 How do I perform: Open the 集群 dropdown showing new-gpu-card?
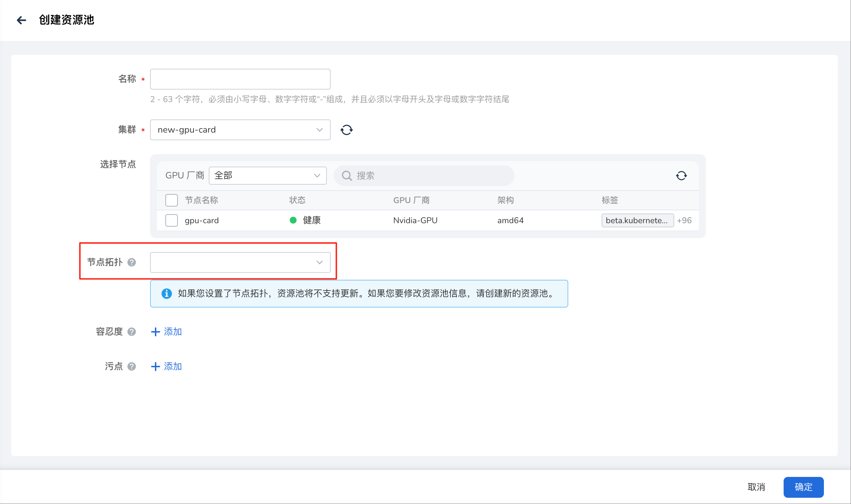point(240,130)
